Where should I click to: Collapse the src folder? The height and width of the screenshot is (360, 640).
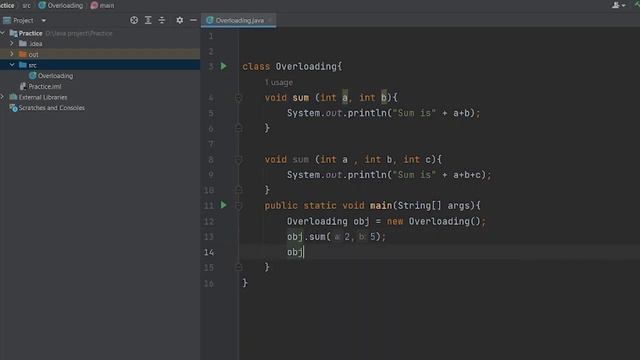12,64
